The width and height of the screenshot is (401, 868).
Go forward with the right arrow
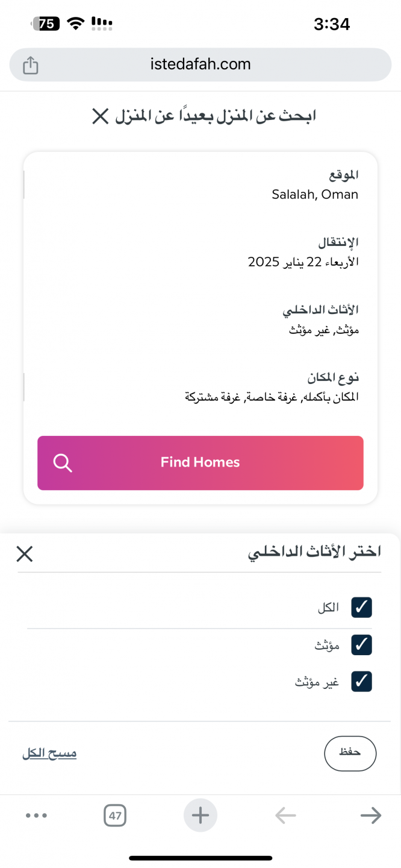(370, 816)
